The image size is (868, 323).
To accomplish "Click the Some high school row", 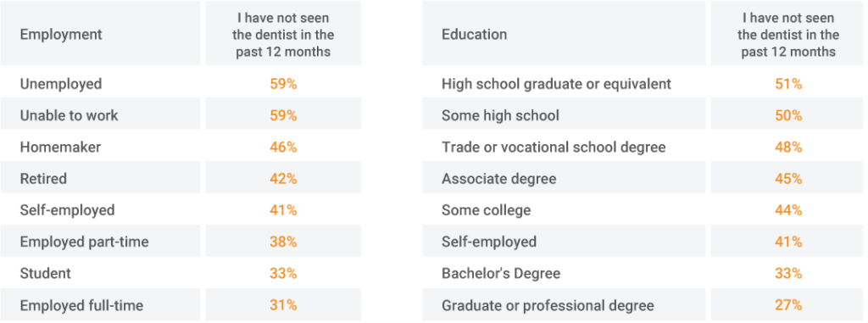I will [643, 115].
